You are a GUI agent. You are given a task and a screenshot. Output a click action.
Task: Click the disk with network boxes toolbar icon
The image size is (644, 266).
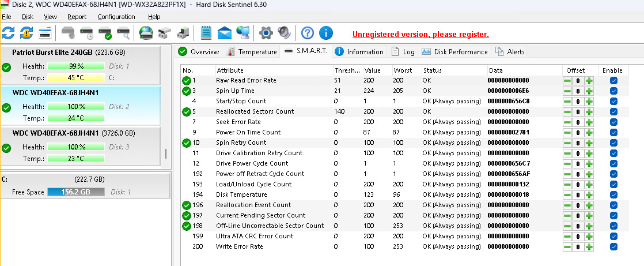[164, 33]
